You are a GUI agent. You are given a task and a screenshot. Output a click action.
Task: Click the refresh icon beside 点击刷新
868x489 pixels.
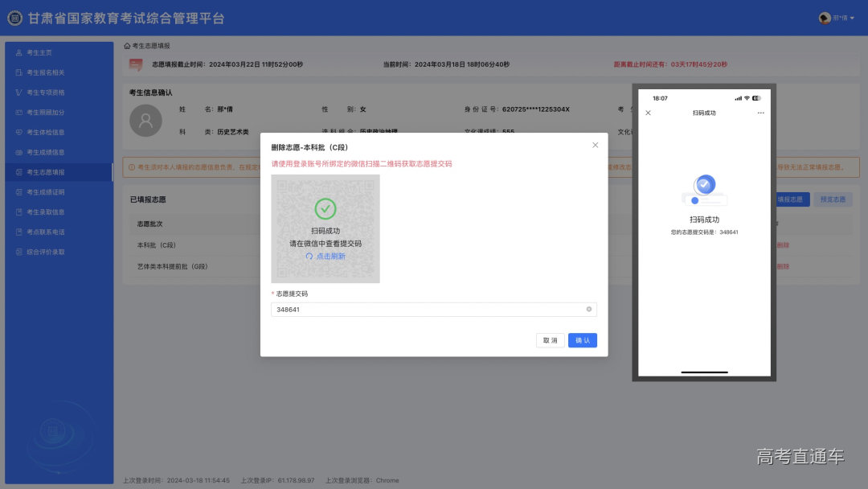[x=311, y=257]
